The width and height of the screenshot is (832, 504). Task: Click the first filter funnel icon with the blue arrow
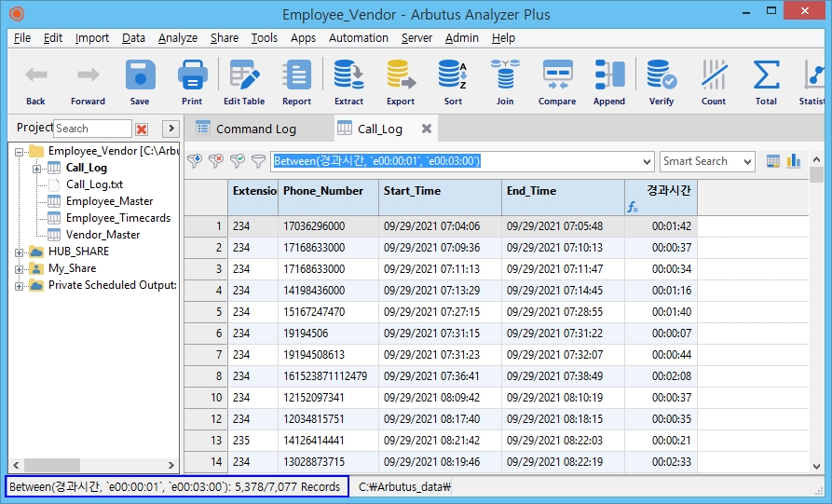195,161
